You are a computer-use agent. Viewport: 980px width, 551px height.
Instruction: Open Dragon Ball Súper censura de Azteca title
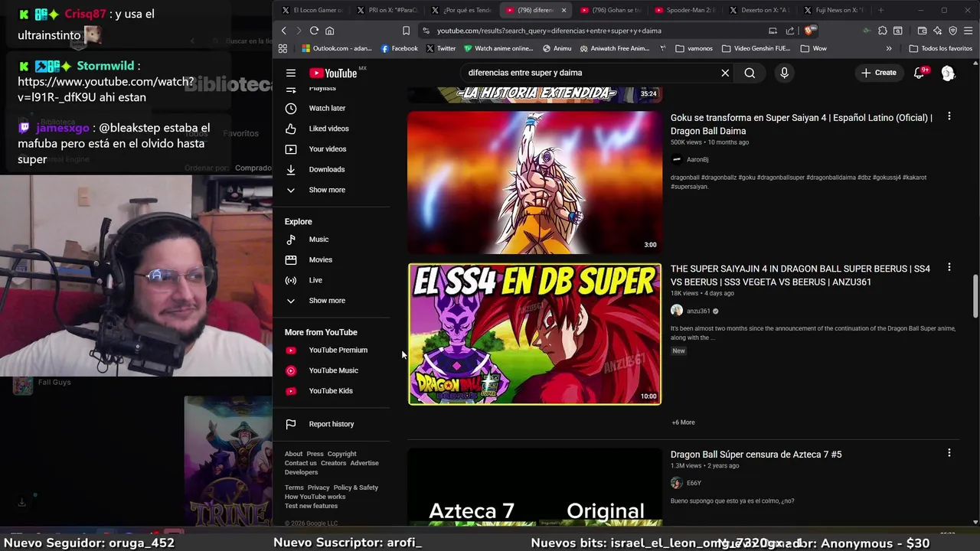[756, 455]
